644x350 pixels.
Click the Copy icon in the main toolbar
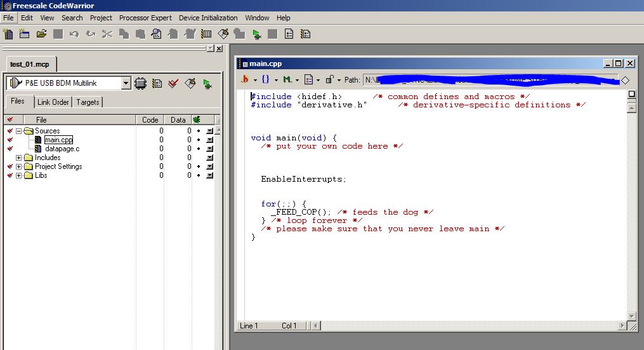pyautogui.click(x=124, y=34)
